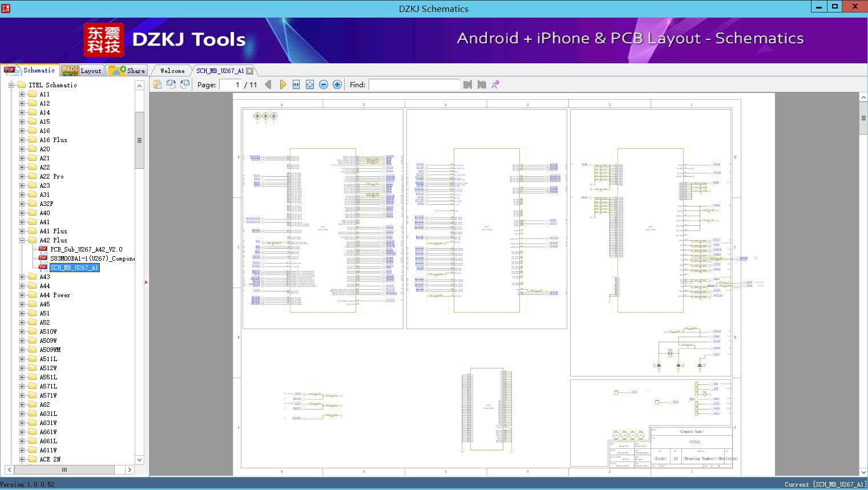
Task: Fit page to width icon
Action: pyautogui.click(x=296, y=84)
